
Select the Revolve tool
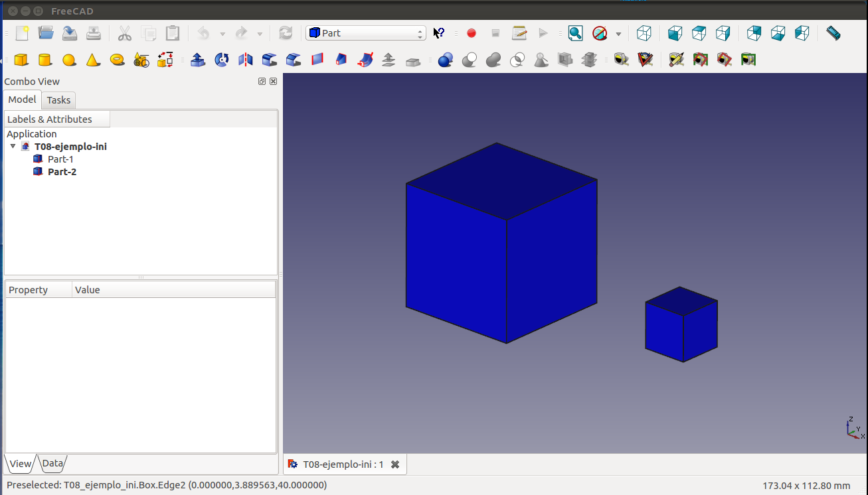click(x=222, y=60)
